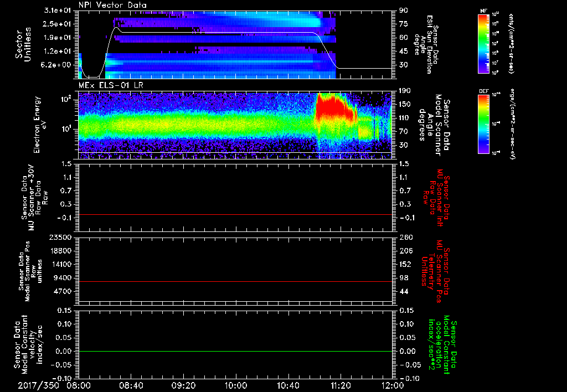Click the 'Model Scanner Angle degrees' axis title
The image size is (567, 392).
pos(434,125)
